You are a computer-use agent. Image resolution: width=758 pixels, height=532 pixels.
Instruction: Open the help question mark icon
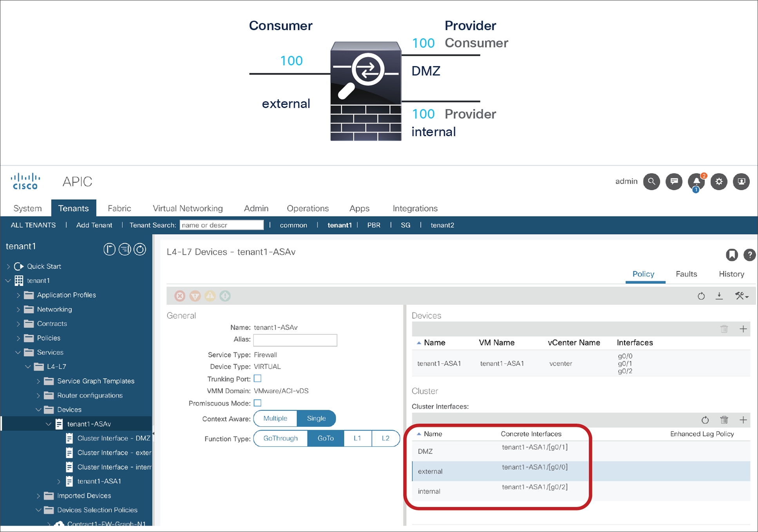coord(749,255)
